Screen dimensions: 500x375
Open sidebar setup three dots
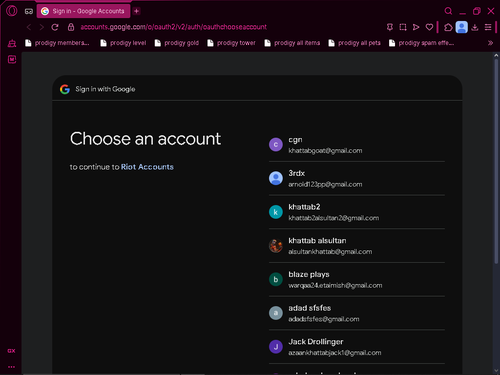(x=11, y=367)
